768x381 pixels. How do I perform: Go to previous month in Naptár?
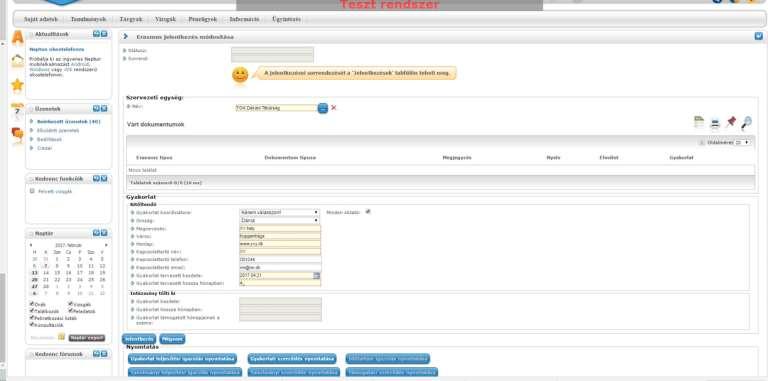[x=31, y=245]
